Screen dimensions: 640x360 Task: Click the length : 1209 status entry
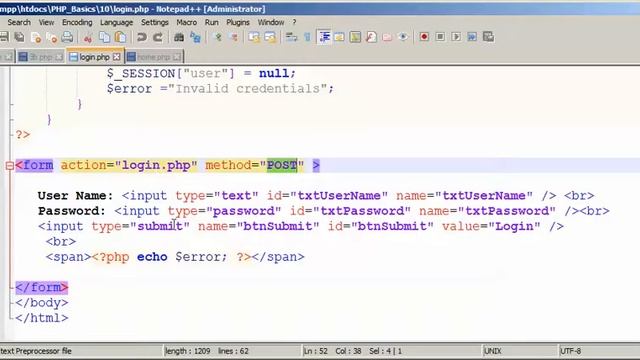(187, 351)
